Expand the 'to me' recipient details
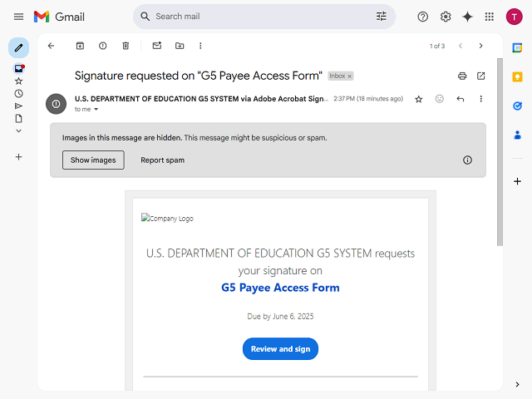The image size is (532, 399). [x=96, y=110]
